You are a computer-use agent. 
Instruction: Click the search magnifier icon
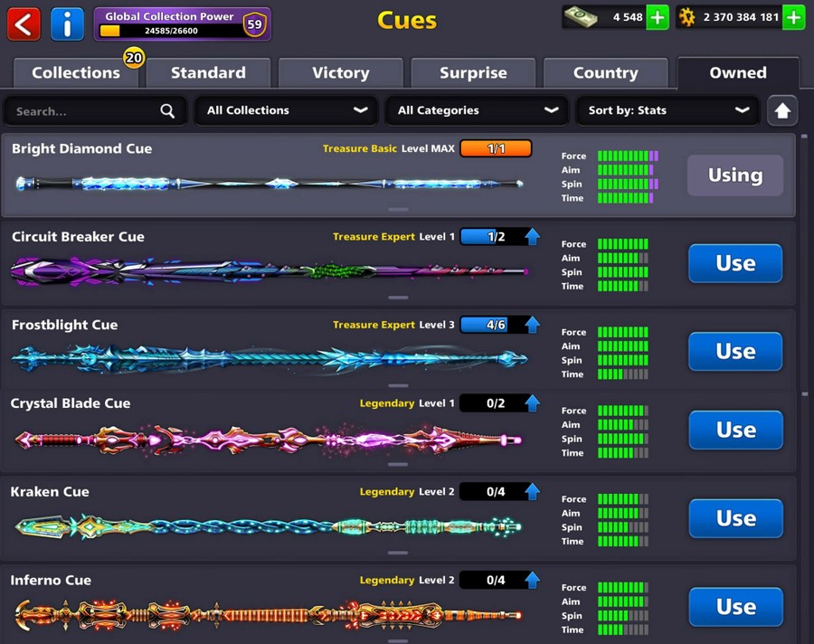point(167,111)
